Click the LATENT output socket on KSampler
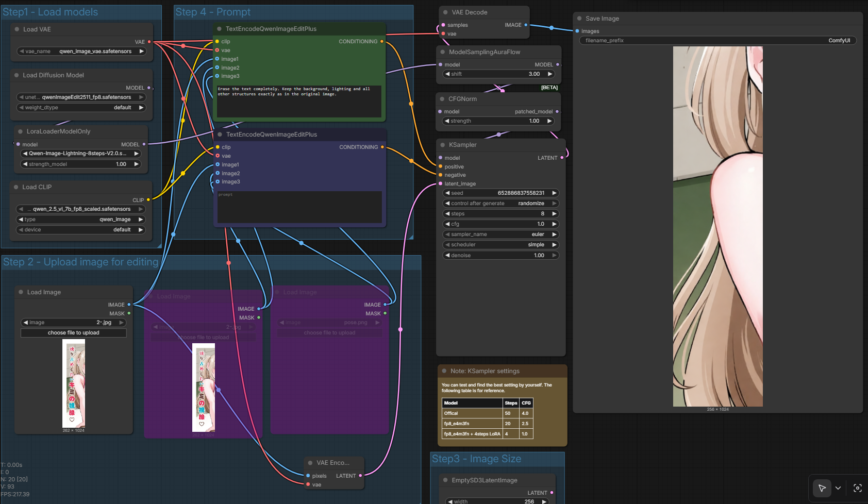This screenshot has height=504, width=868. (x=562, y=158)
